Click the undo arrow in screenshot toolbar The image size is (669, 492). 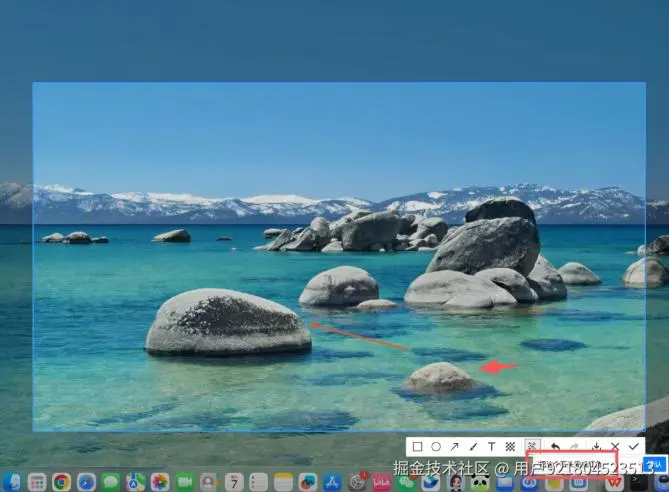pos(555,447)
